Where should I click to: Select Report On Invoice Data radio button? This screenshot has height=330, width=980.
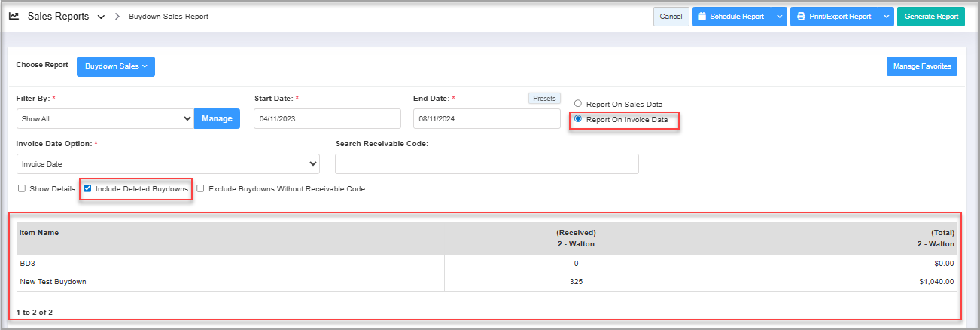pyautogui.click(x=578, y=119)
